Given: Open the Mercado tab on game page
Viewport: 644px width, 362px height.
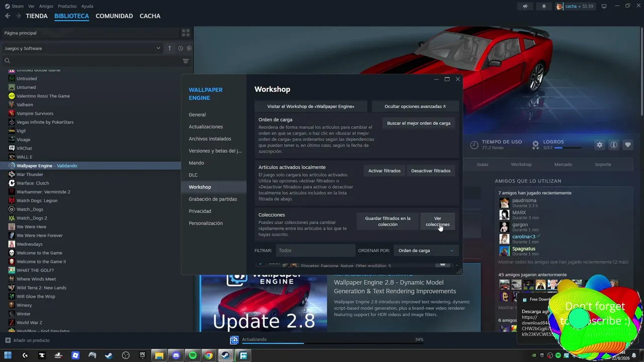Looking at the screenshot, I should (563, 164).
